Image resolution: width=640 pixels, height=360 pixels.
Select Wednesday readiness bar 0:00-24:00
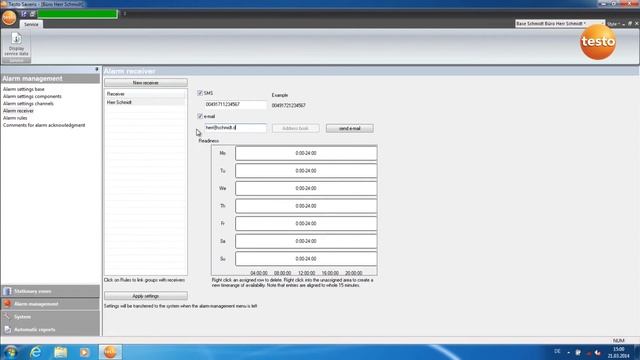click(306, 189)
